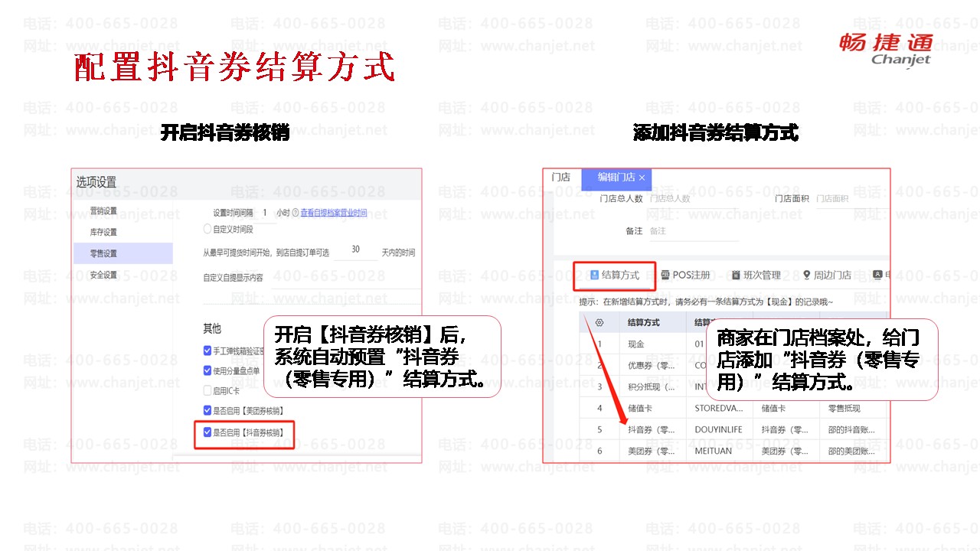
Task: Open table column settings gear icon
Action: coord(599,323)
